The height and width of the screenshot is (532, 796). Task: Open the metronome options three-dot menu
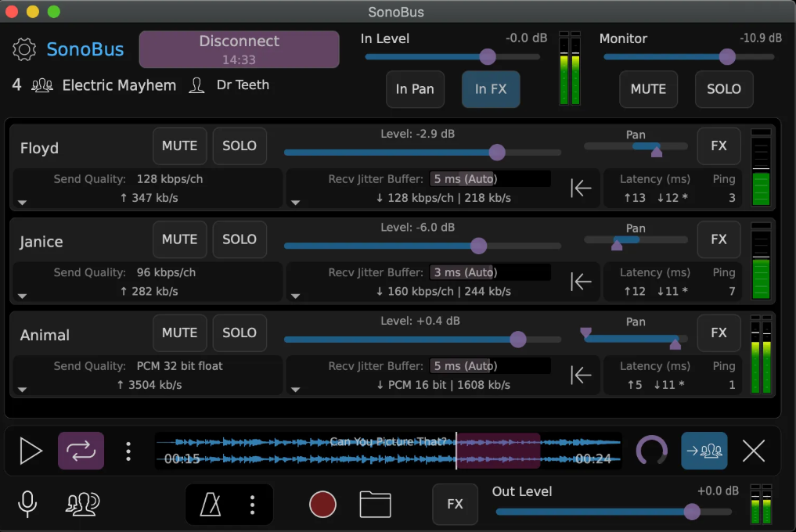tap(252, 505)
